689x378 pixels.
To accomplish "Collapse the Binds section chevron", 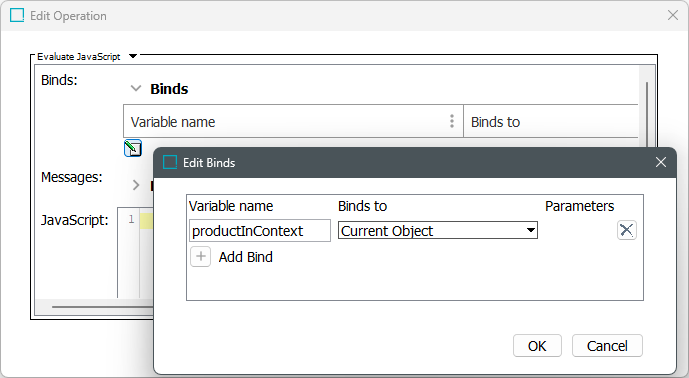I will pyautogui.click(x=136, y=89).
